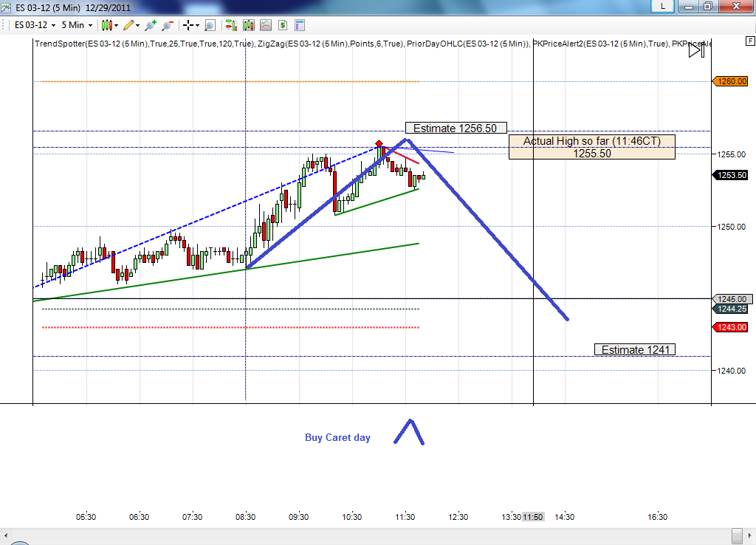The height and width of the screenshot is (545, 756).
Task: Click the F button at chart corner
Action: [750, 41]
